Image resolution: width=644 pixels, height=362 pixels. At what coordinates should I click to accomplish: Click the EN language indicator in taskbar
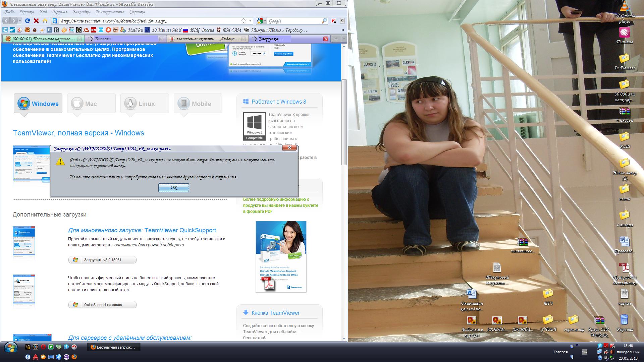pyautogui.click(x=585, y=352)
